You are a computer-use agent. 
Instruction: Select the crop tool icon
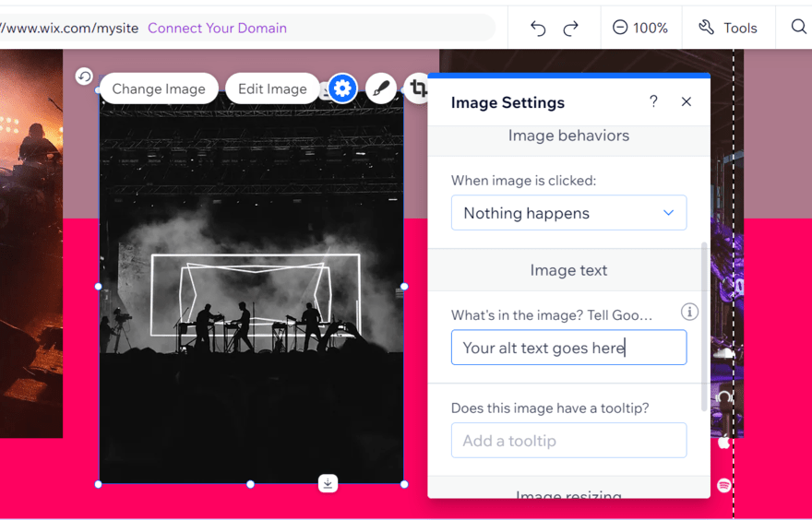tap(417, 89)
